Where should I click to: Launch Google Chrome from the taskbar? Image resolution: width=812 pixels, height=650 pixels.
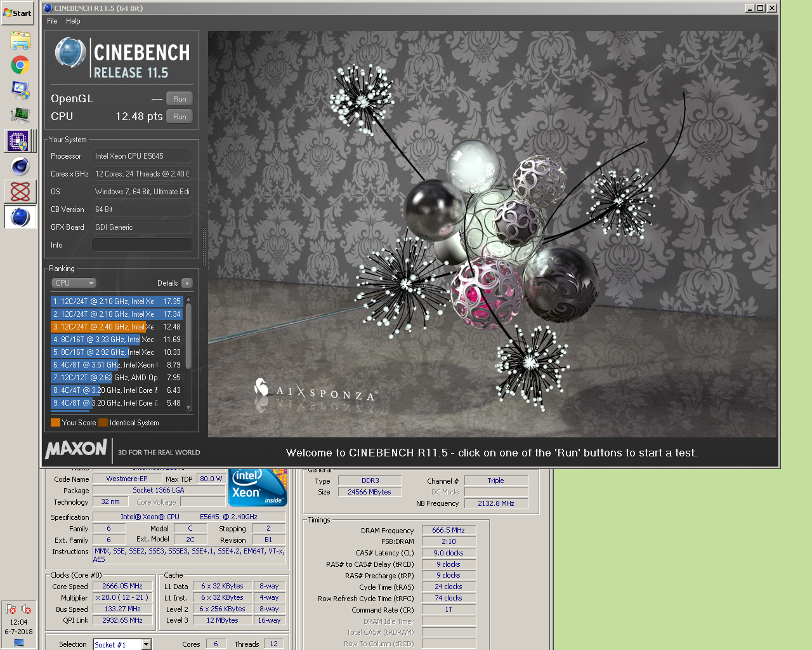20,65
